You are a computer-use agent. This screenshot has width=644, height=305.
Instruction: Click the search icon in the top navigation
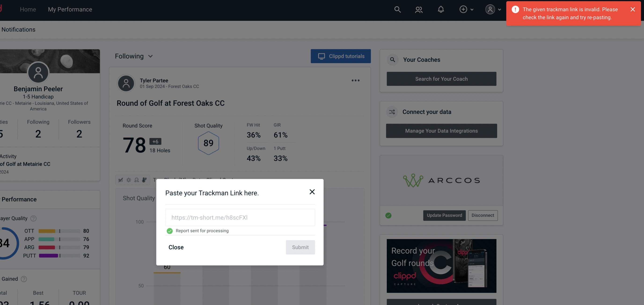click(x=397, y=9)
